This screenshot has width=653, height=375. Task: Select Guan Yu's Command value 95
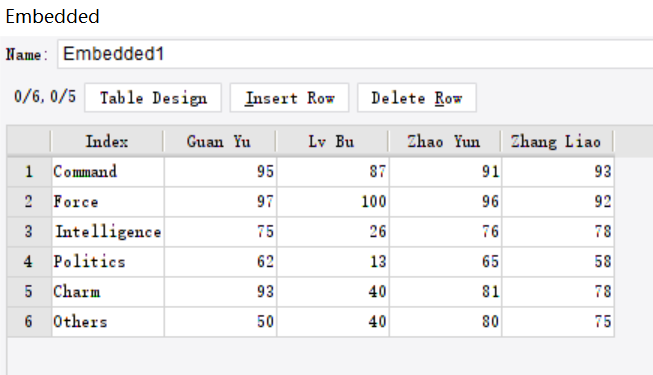coord(221,172)
